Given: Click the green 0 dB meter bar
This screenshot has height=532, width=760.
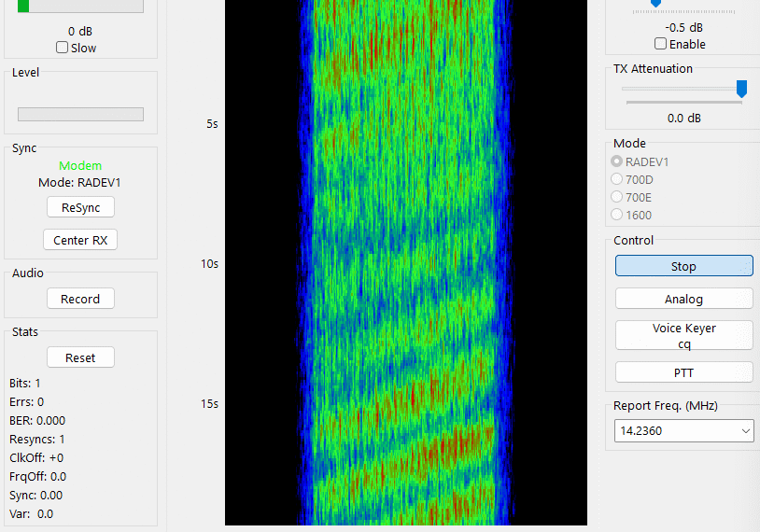Looking at the screenshot, I should click(80, 6).
